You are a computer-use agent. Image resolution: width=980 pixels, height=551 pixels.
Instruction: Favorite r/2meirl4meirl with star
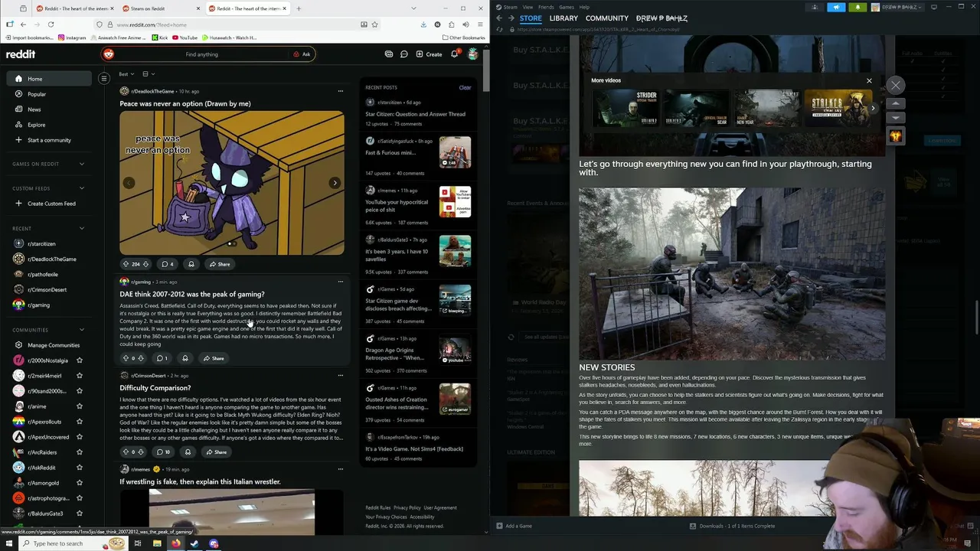pyautogui.click(x=80, y=376)
